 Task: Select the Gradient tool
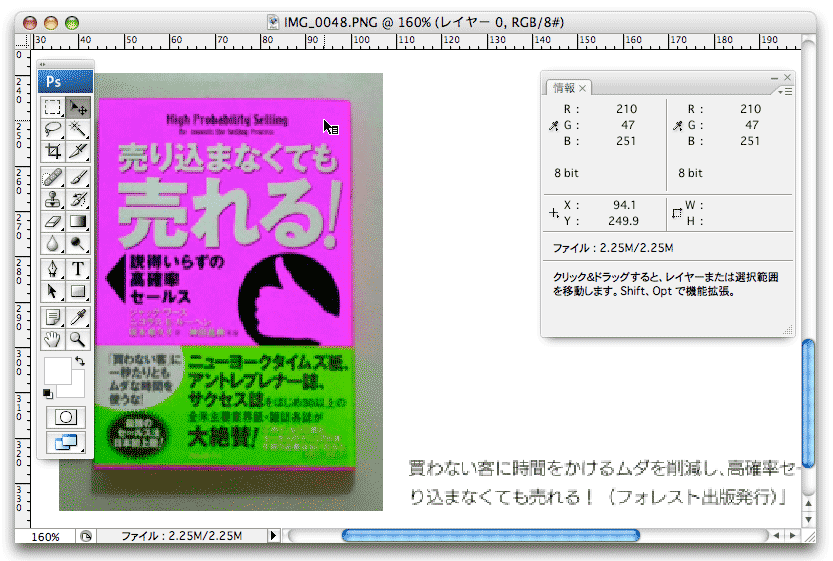pos(78,222)
